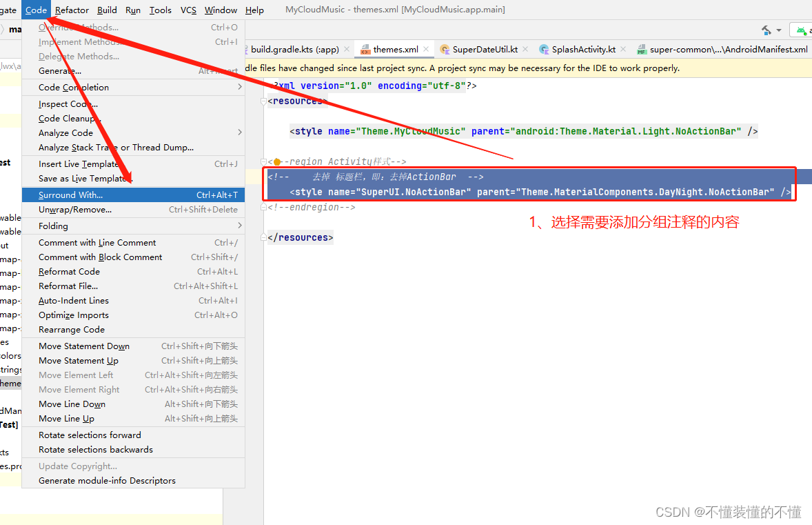812x525 pixels.
Task: Select Optimize Imports
Action: (134, 315)
